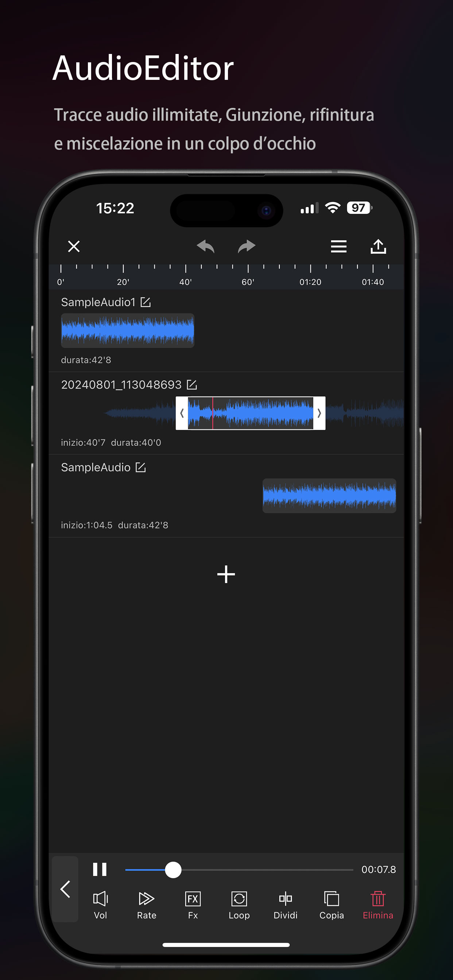The width and height of the screenshot is (453, 980).
Task: Toggle the Loop tool
Action: [x=239, y=905]
